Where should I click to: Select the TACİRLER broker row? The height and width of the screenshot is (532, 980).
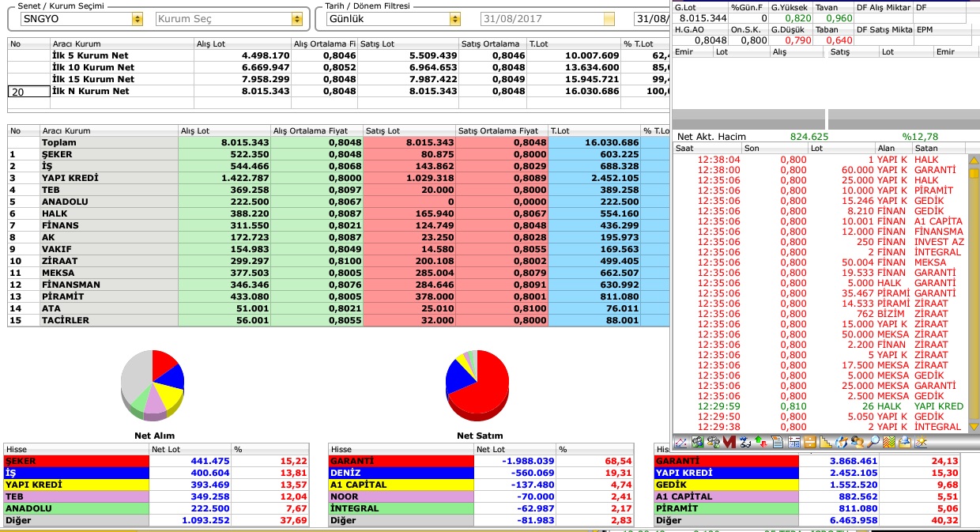point(338,320)
